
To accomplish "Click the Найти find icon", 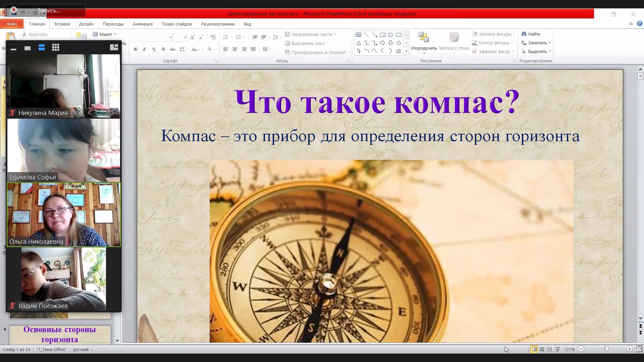I will click(x=524, y=34).
